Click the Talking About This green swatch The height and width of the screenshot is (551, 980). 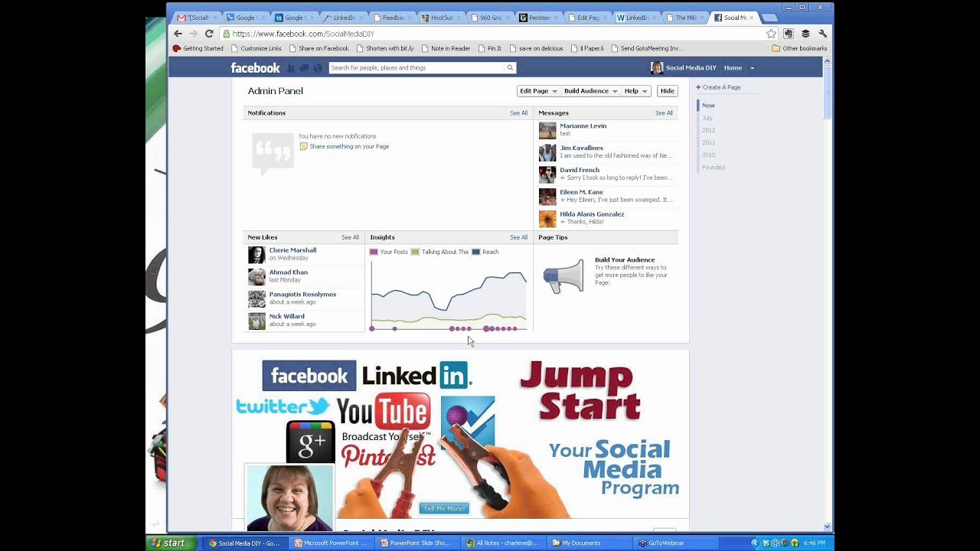pyautogui.click(x=415, y=252)
